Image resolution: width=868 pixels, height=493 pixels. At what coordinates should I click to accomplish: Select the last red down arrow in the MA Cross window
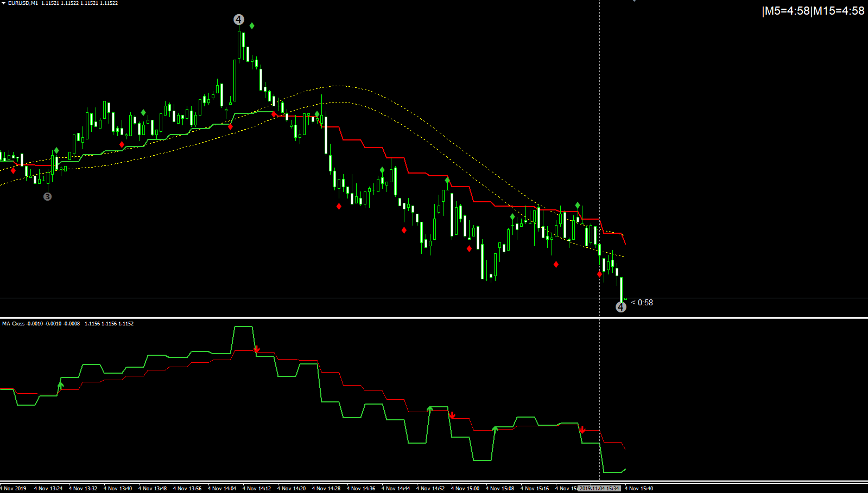(x=582, y=430)
